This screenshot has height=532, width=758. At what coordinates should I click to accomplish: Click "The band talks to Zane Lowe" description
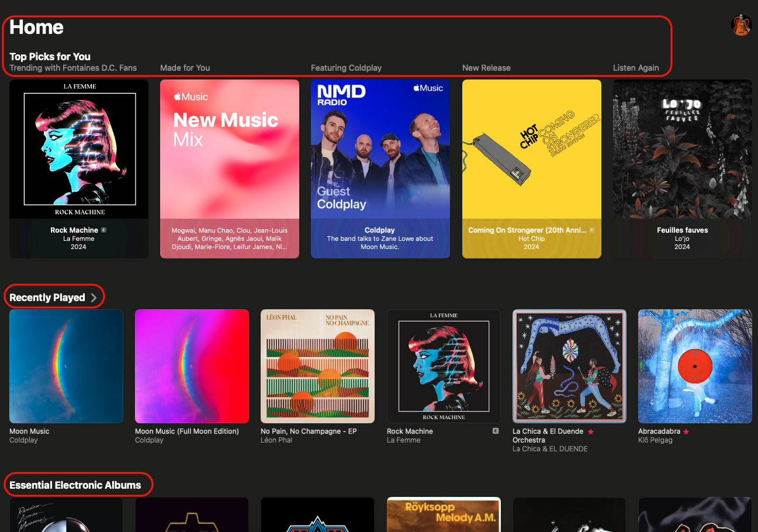[380, 243]
